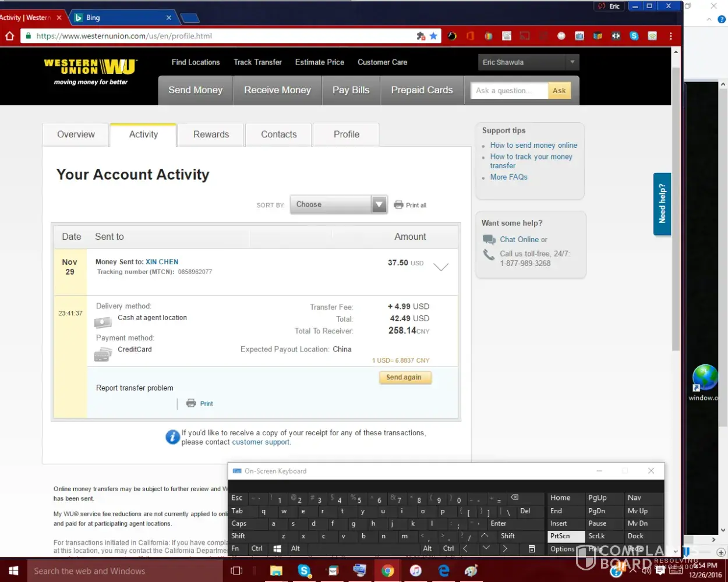The height and width of the screenshot is (582, 728).
Task: Click the PrtScn key on On-Screen Keyboard
Action: point(567,536)
